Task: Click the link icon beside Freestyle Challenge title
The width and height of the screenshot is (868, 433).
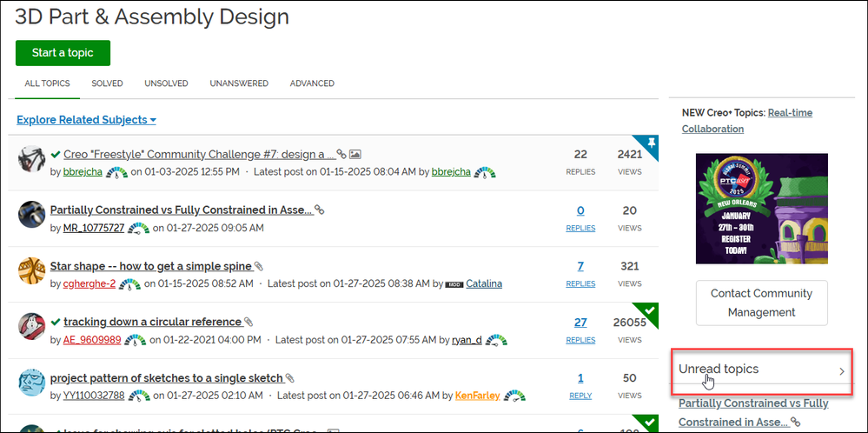Action: click(341, 155)
